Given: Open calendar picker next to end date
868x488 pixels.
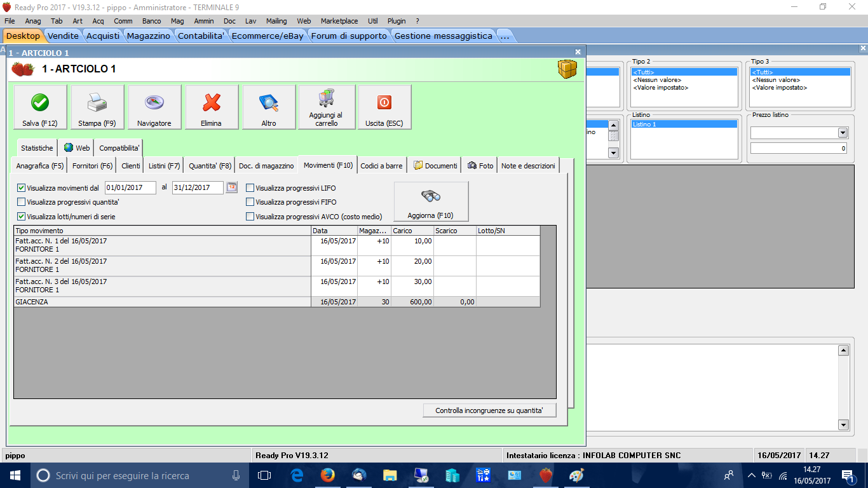Looking at the screenshot, I should point(231,187).
